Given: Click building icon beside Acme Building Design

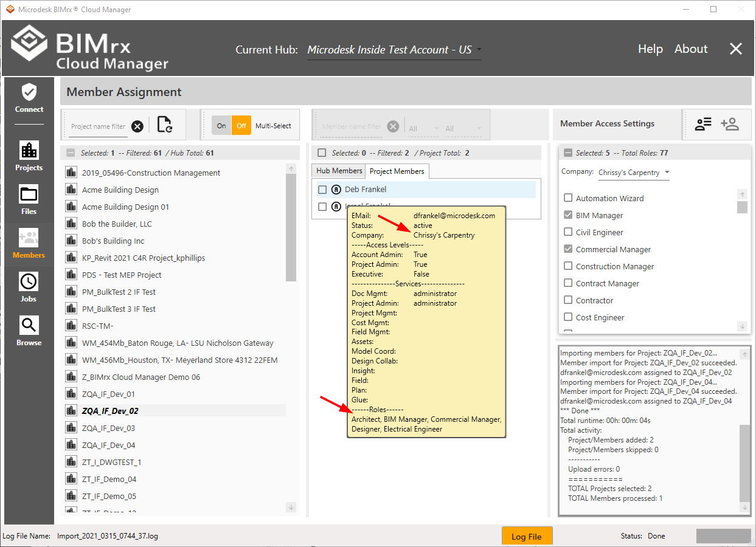Looking at the screenshot, I should [x=71, y=190].
